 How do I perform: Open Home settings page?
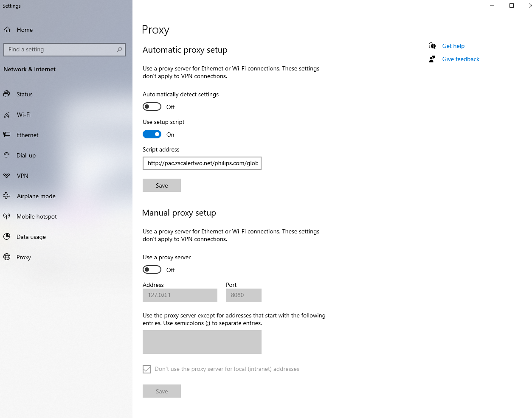[x=25, y=30]
